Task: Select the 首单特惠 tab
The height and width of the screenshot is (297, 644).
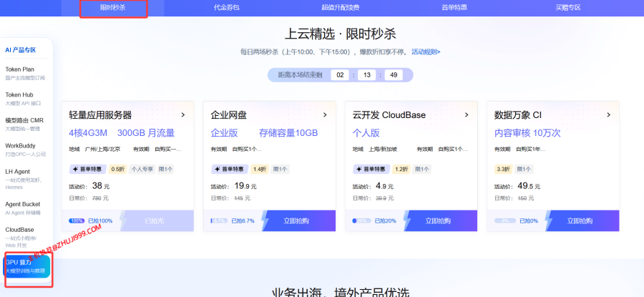Action: (454, 8)
